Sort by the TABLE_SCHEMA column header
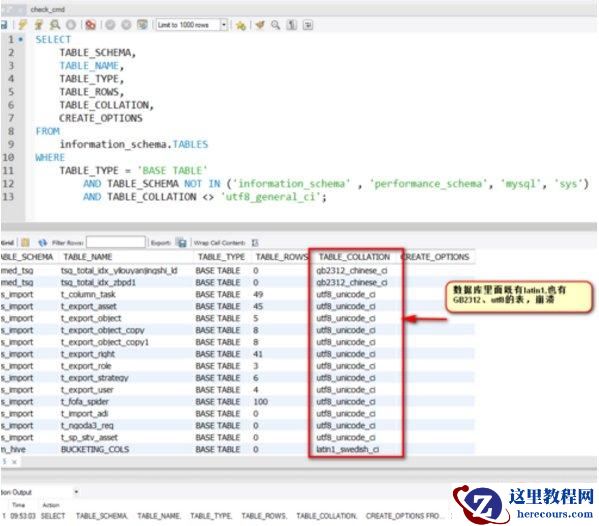599x526 pixels. coord(27,257)
